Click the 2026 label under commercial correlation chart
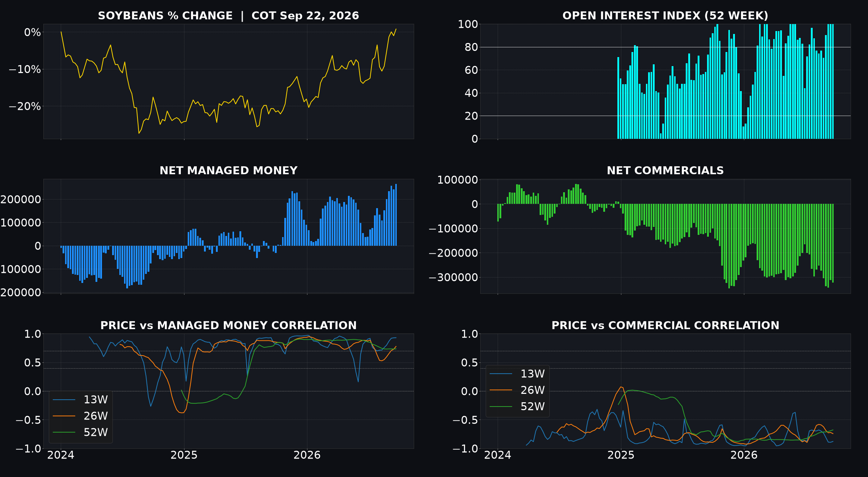This screenshot has width=868, height=477. pyautogui.click(x=744, y=455)
